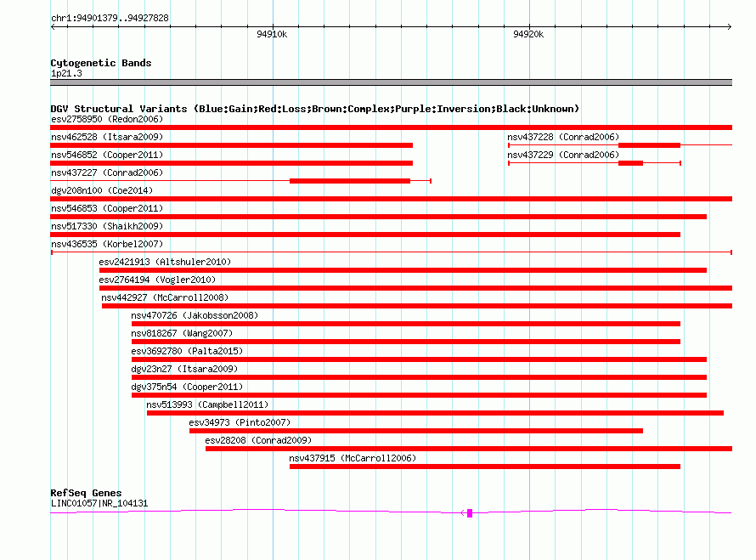The image size is (756, 560).
Task: Click the 94910k ruler tick label
Action: pos(272,34)
